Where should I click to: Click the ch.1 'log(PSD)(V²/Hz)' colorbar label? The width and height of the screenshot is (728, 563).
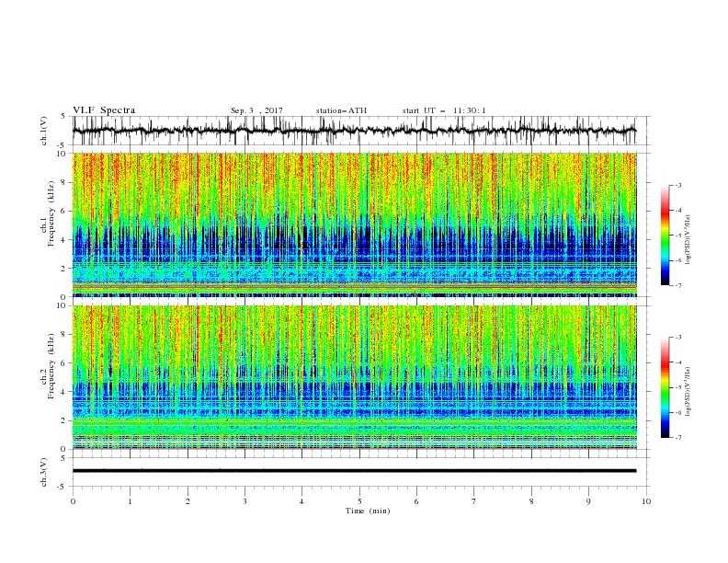point(688,240)
